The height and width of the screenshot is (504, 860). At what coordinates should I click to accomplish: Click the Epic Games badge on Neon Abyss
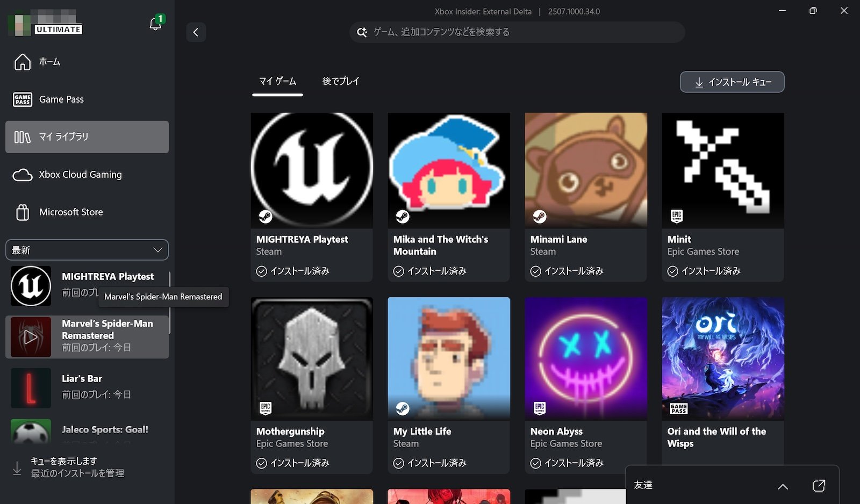pos(540,408)
